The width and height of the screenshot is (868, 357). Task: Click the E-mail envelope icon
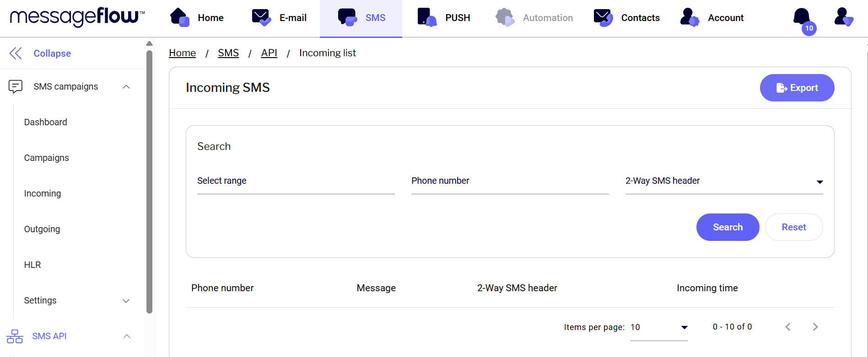261,17
